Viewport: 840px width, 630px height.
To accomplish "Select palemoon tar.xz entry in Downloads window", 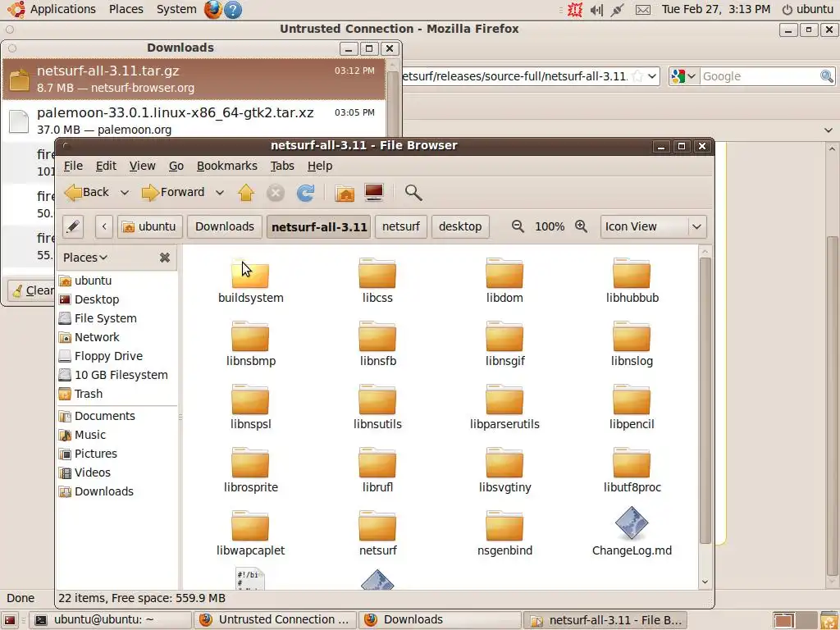I will point(194,121).
